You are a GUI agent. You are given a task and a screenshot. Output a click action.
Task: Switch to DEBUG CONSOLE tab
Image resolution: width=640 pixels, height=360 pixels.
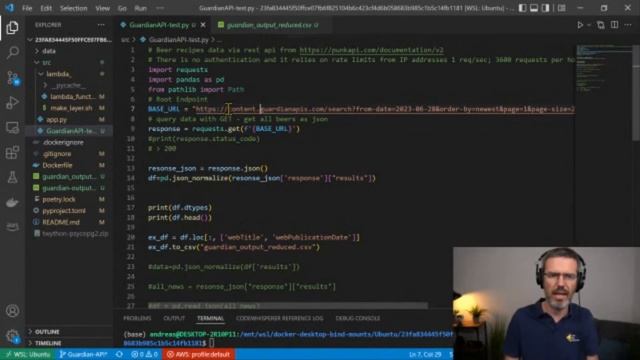click(x=358, y=318)
